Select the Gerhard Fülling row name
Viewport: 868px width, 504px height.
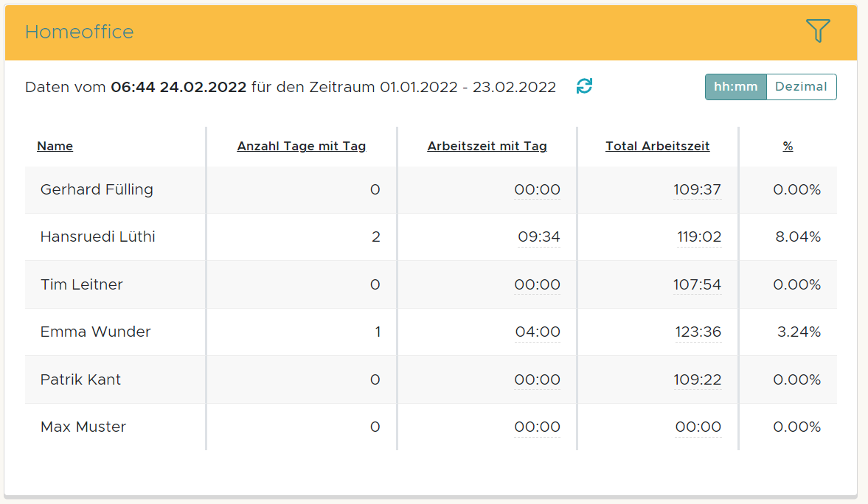click(97, 189)
